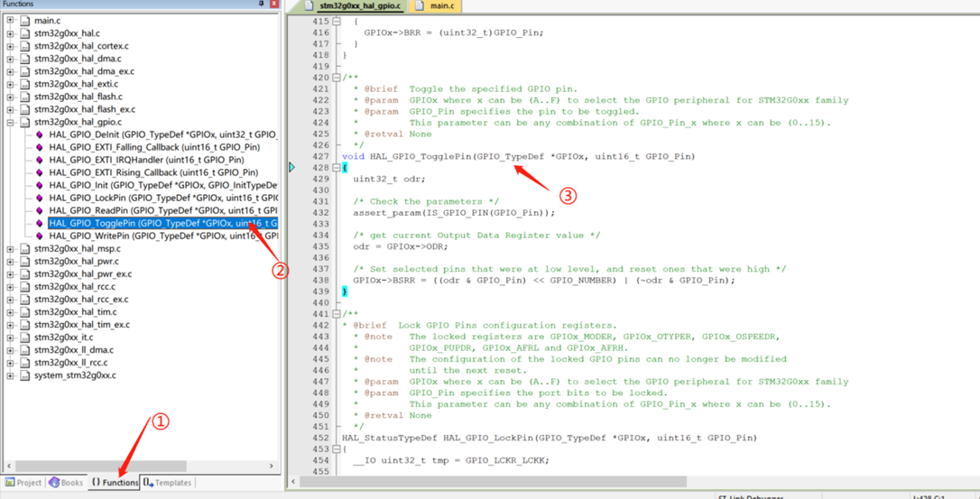Screen dimensions: 980x499
Task: Expand the stm32g0xx_hal_rcc.c tree node
Action: (10, 287)
